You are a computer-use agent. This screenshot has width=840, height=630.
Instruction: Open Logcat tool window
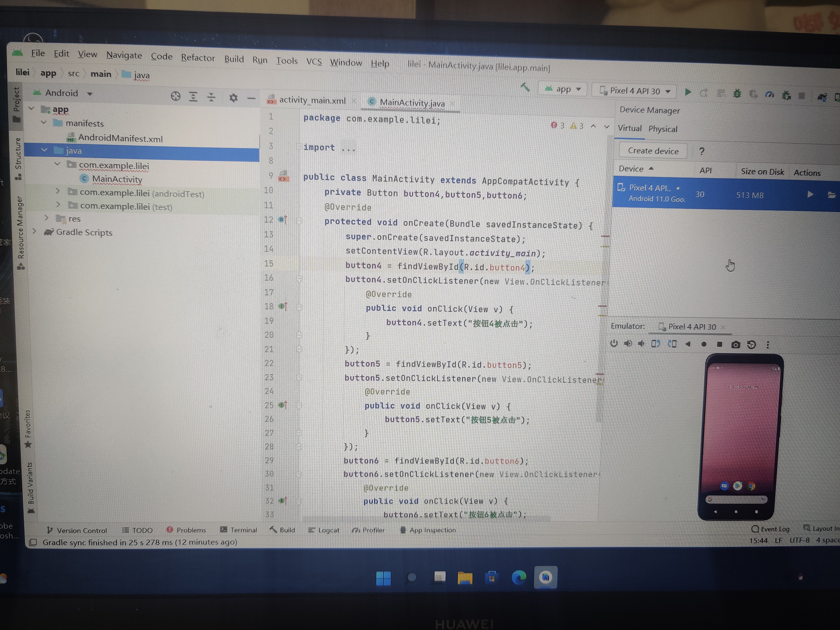324,530
